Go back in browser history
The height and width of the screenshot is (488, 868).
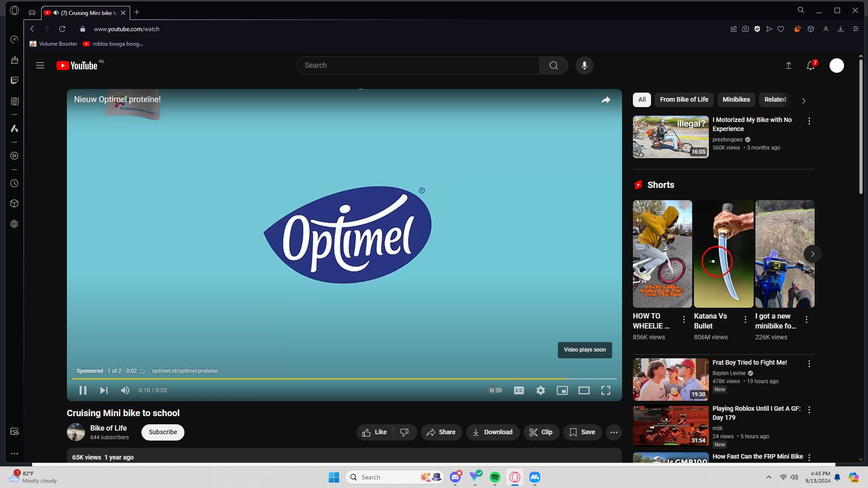click(32, 29)
